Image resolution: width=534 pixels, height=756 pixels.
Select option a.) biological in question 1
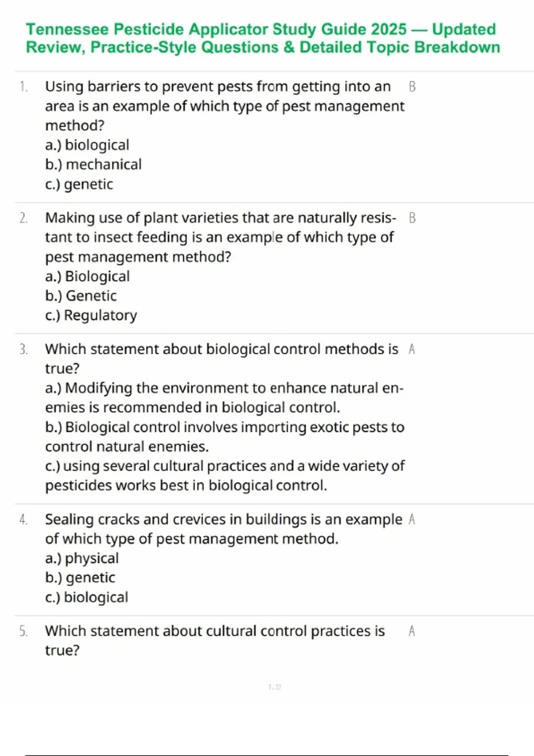coord(87,145)
